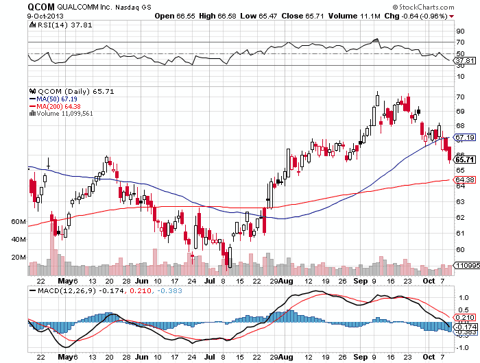Click the RSI indicator icon
The width and height of the screenshot is (480, 363).
pyautogui.click(x=32, y=25)
